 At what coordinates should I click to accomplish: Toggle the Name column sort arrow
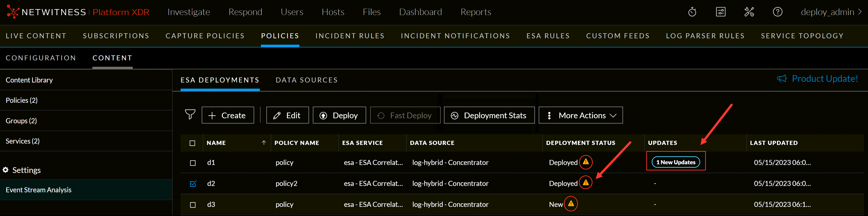(264, 143)
